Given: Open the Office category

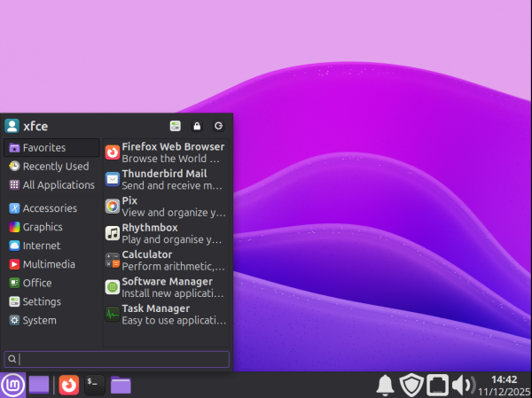Looking at the screenshot, I should click(51, 283).
